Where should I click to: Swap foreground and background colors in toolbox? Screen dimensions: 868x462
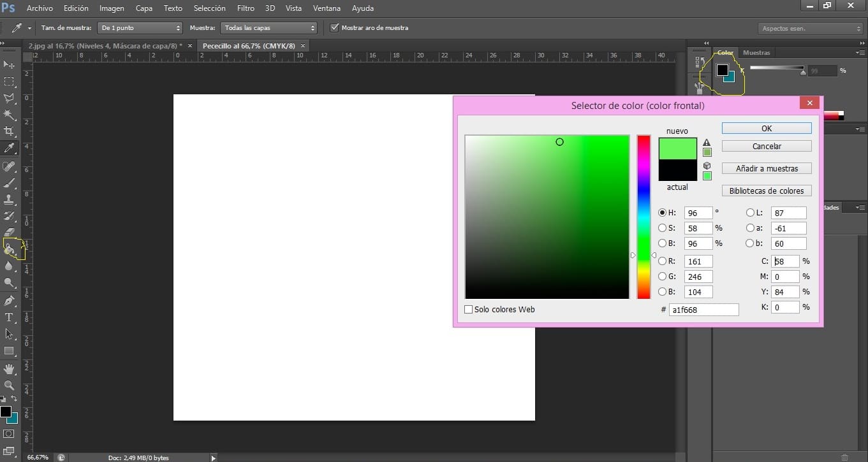pyautogui.click(x=13, y=399)
